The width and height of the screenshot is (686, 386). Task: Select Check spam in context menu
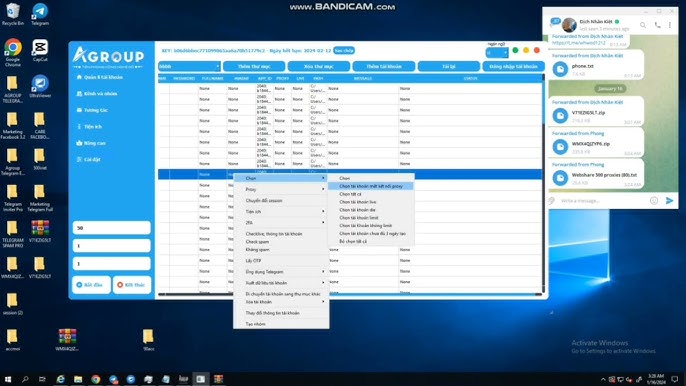pos(281,242)
